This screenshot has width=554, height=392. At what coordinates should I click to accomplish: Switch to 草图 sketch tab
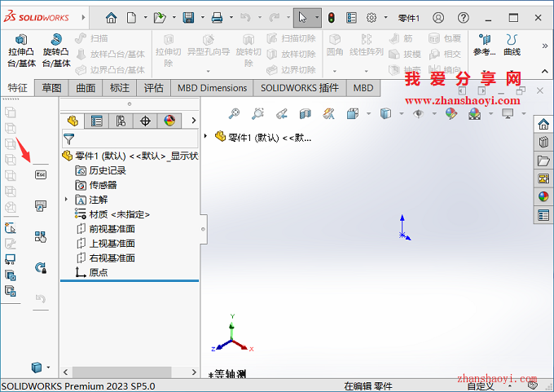51,88
